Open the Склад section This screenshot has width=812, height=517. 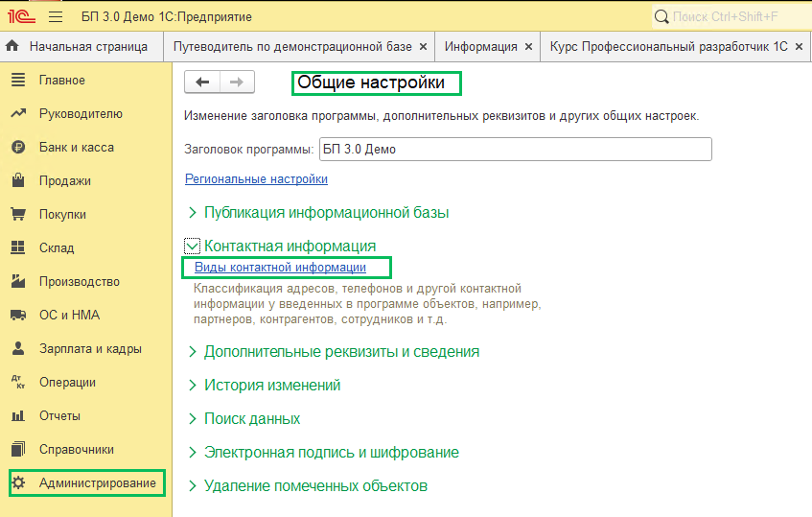57,248
